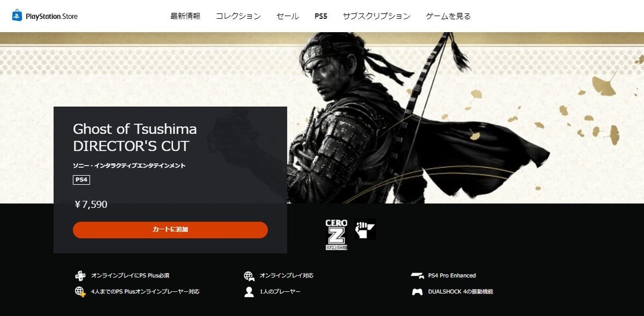Open the コレクション menu

238,16
